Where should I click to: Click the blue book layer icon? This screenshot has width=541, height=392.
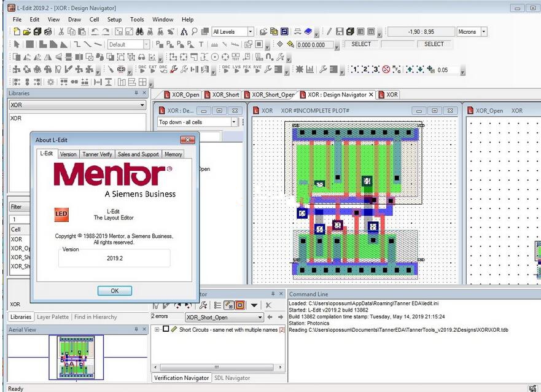coord(308,32)
